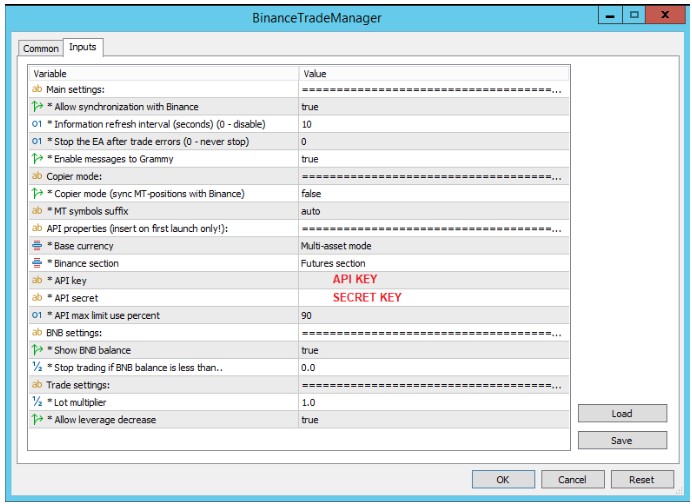Save the current inputs to file
Viewport: 692px width, 504px height.
click(x=622, y=440)
